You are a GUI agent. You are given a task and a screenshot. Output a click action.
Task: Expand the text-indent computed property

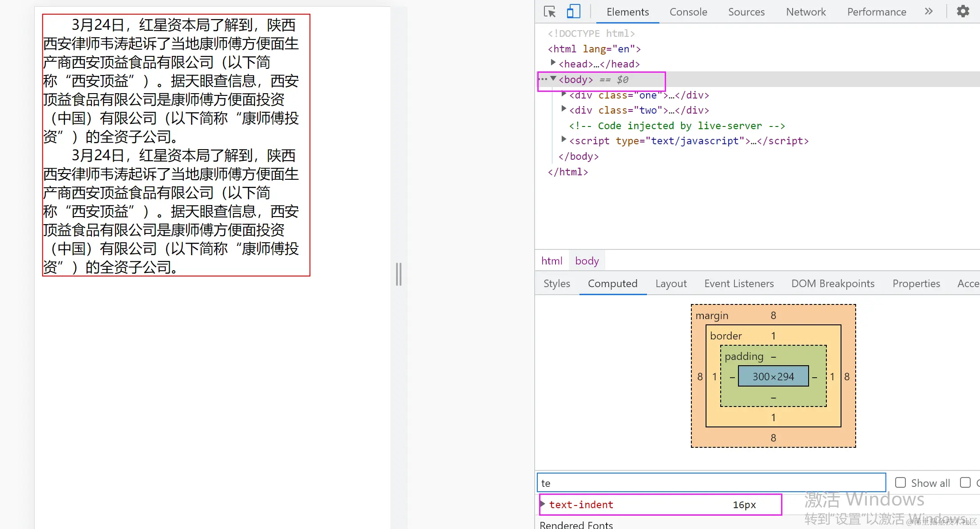point(543,504)
